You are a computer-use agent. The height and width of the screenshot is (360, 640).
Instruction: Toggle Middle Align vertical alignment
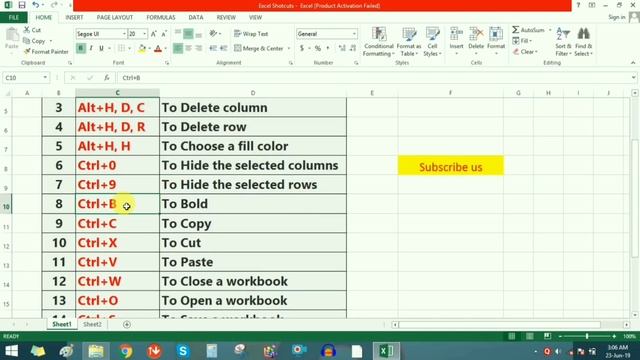click(x=188, y=34)
